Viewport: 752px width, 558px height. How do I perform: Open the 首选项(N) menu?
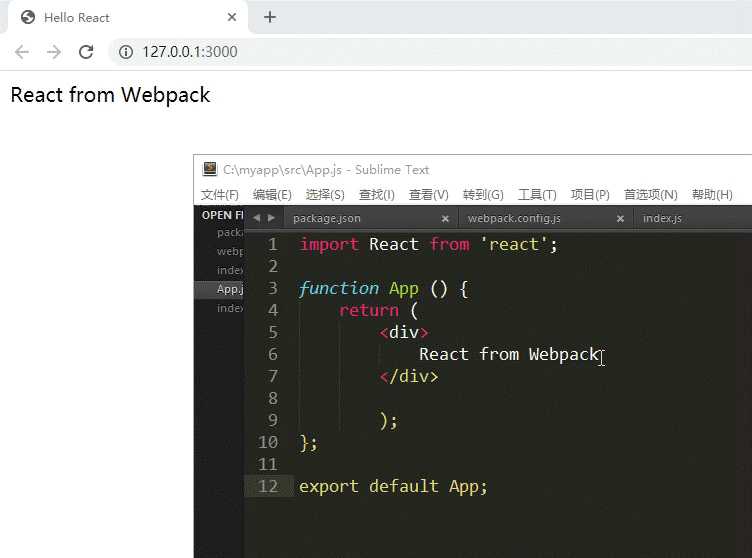click(x=650, y=195)
